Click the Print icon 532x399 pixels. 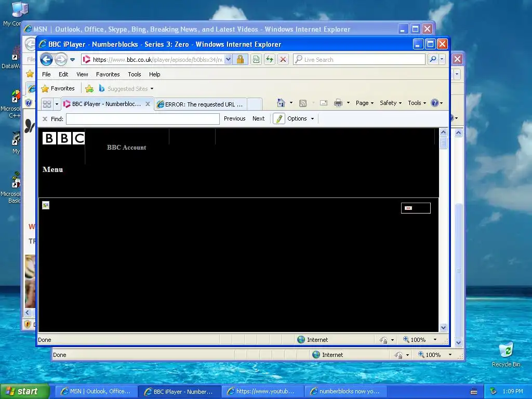(x=338, y=103)
